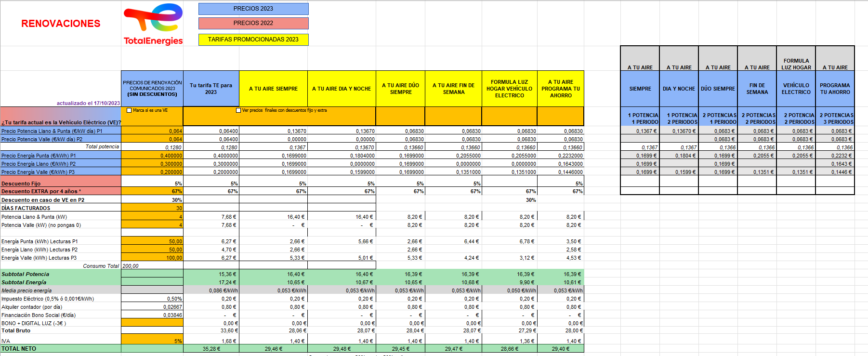Click the TOTAL NETO value 28,66 €
Screen dimensions: 868x356
click(510, 348)
